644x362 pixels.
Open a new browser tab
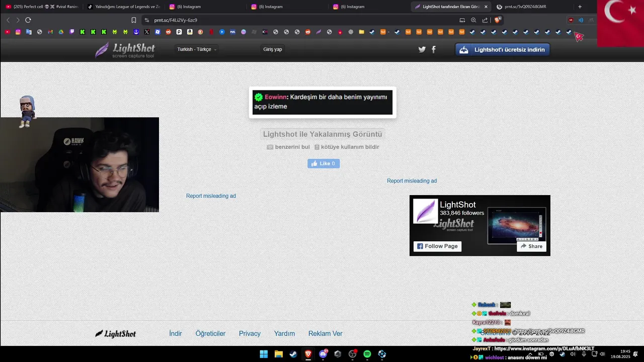click(x=580, y=7)
